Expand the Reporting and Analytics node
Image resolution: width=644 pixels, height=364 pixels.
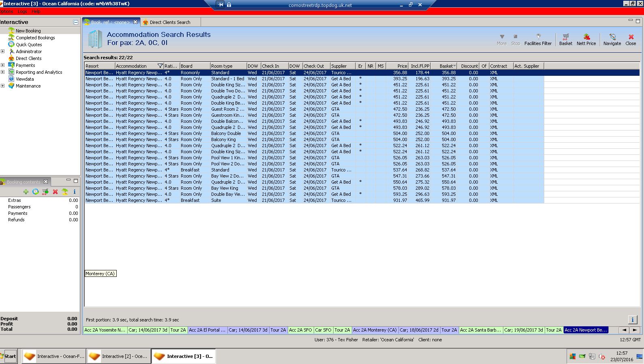(x=3, y=72)
